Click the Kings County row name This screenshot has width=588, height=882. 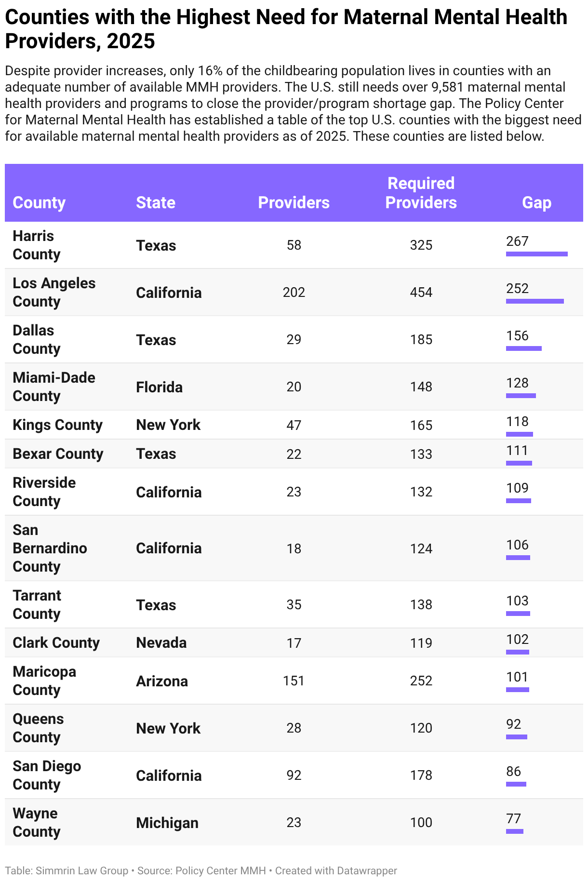[x=58, y=425]
